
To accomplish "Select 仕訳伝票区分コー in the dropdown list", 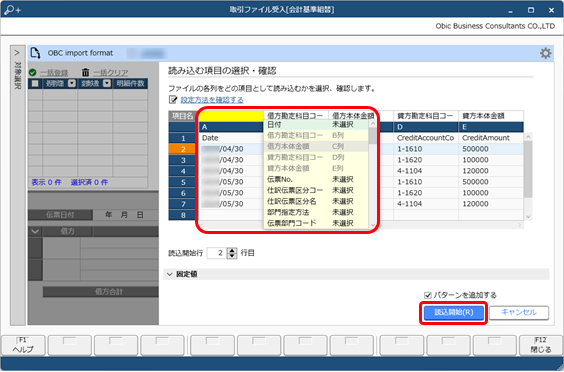I will coord(317,190).
